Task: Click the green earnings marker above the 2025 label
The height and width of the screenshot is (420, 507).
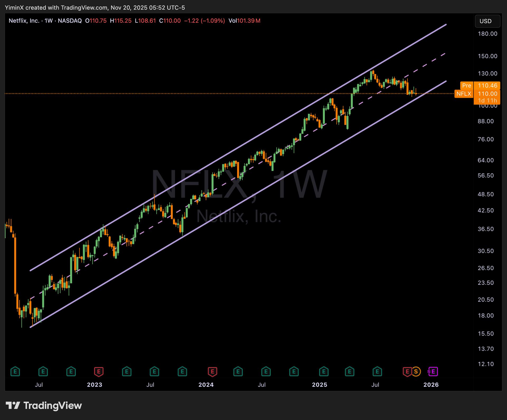Action: click(324, 371)
